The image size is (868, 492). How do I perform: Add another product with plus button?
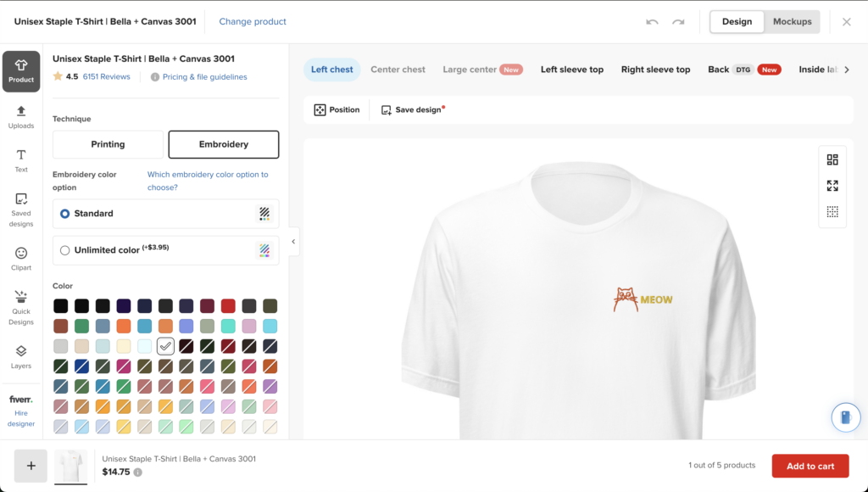(x=31, y=466)
